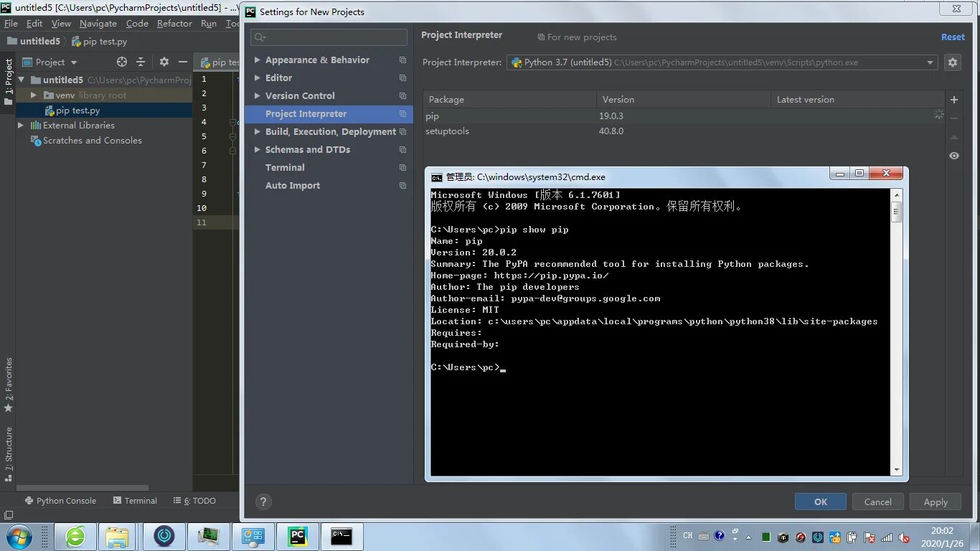Image resolution: width=980 pixels, height=551 pixels.
Task: Click the OK button
Action: click(821, 502)
